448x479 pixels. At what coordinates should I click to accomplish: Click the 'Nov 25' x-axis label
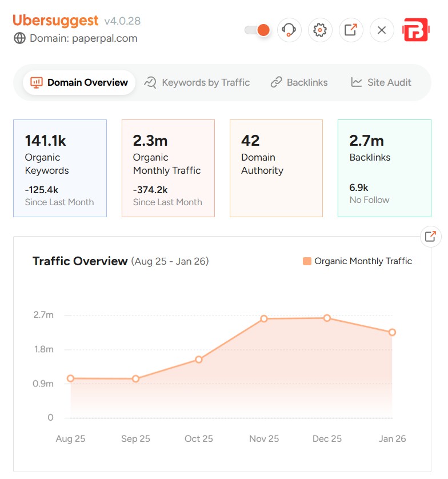point(264,439)
